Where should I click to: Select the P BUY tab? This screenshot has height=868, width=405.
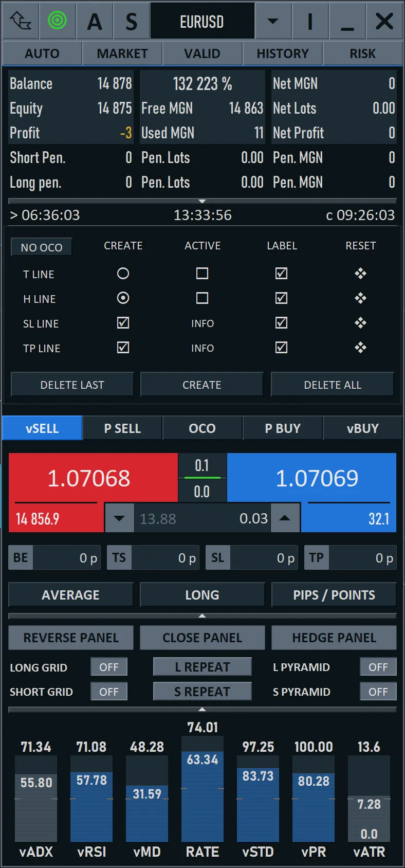click(x=283, y=428)
